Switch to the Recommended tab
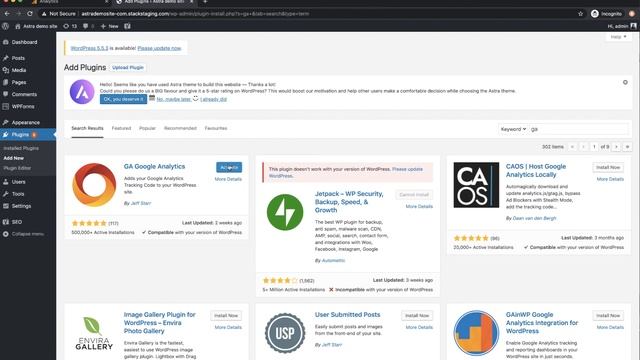The height and width of the screenshot is (360, 640). click(180, 128)
